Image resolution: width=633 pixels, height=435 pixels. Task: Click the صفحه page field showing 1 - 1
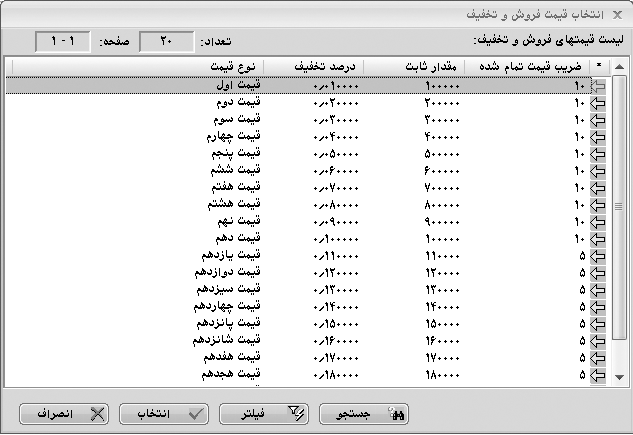click(62, 41)
